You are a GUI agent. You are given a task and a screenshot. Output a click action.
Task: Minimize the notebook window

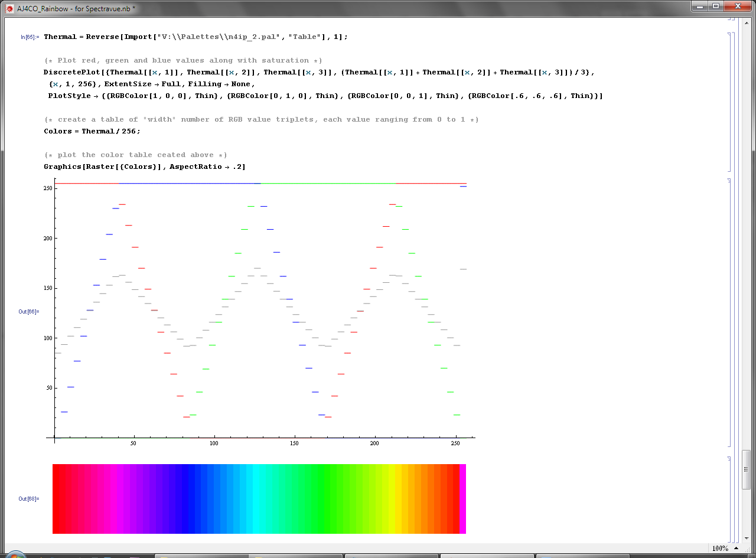[x=700, y=6]
